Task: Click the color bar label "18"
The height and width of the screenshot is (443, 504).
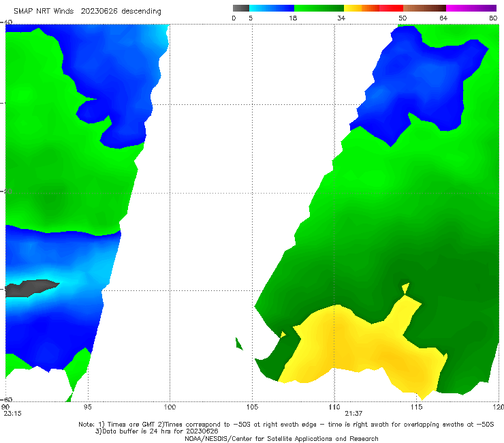Action: click(293, 18)
